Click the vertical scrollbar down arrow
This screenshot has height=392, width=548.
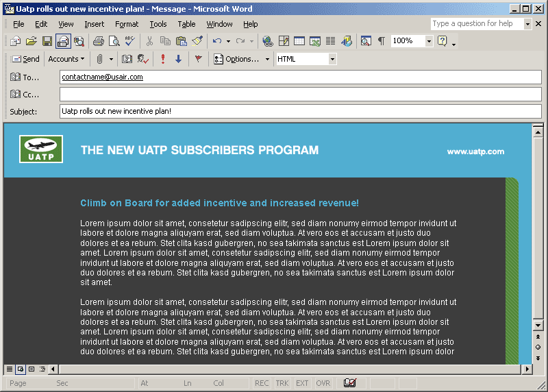click(538, 323)
